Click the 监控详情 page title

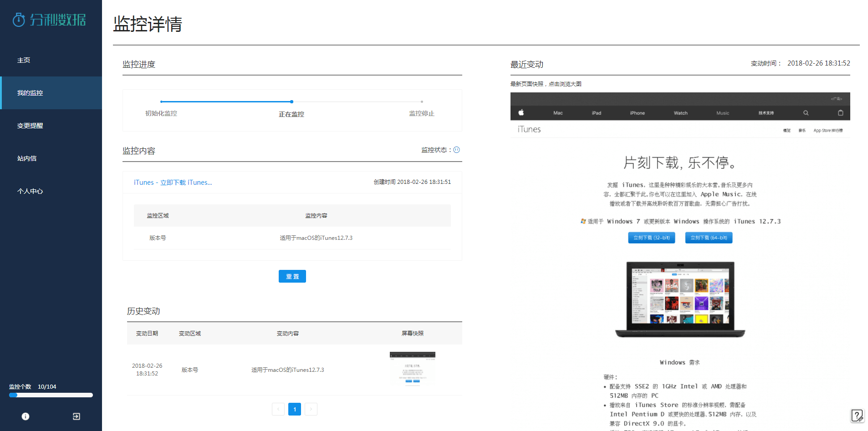click(x=148, y=24)
